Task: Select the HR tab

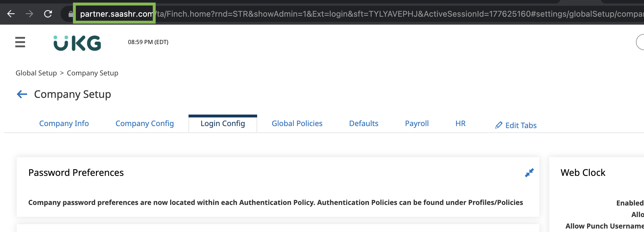Action: coord(461,123)
